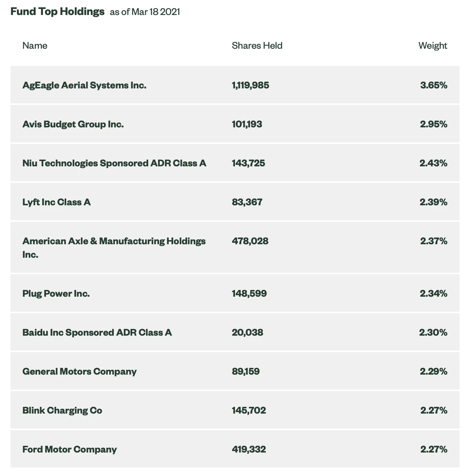Click the as of Mar 18 2021 date

(145, 12)
